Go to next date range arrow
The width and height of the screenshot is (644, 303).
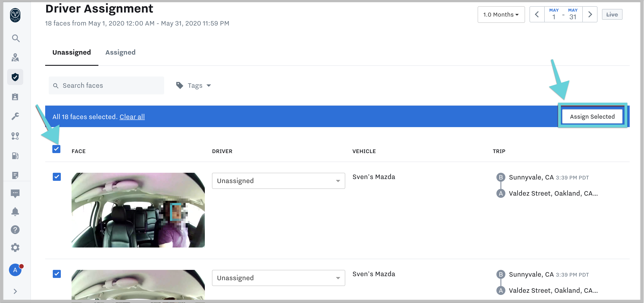coord(590,15)
